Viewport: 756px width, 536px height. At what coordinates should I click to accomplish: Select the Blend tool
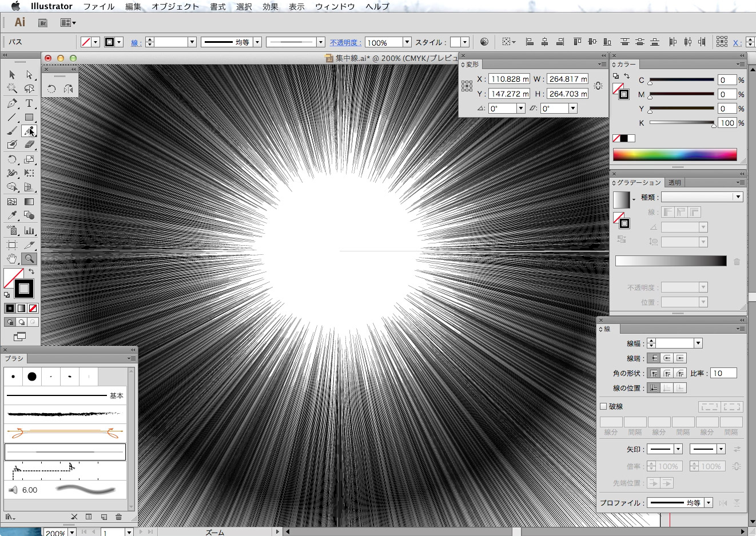[29, 215]
